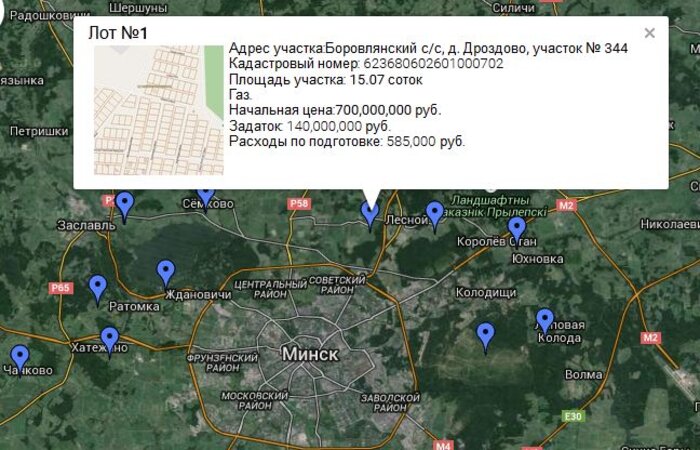Click the partially hidden marker at Сёмково
Image resolution: width=700 pixels, height=450 pixels.
pyautogui.click(x=205, y=194)
